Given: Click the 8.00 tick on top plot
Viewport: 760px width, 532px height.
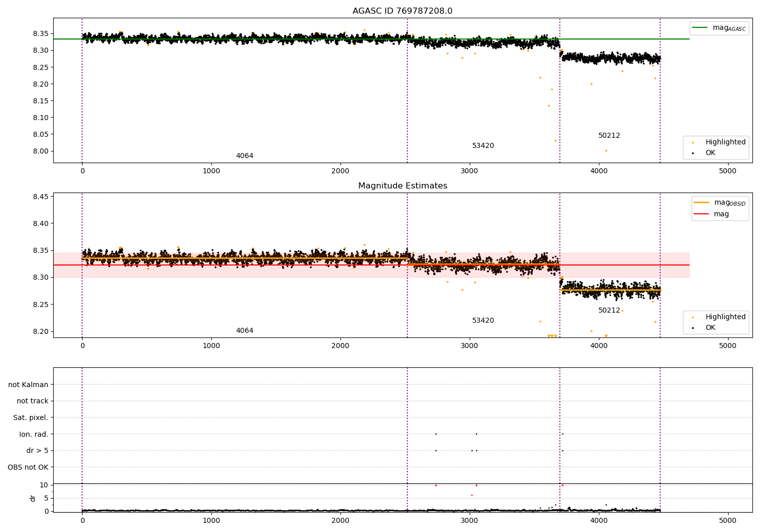Looking at the screenshot, I should 40,151.
